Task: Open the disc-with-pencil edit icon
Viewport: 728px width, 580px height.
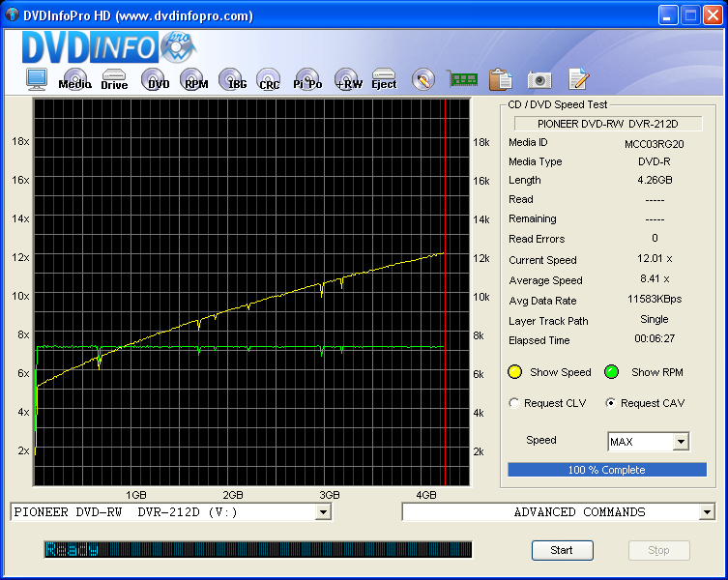Action: click(x=422, y=80)
